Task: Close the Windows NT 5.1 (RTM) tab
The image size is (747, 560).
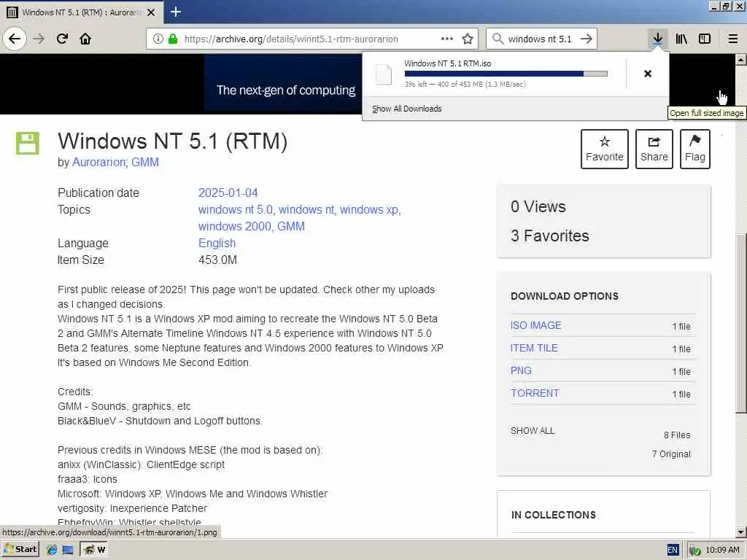Action: pyautogui.click(x=151, y=12)
